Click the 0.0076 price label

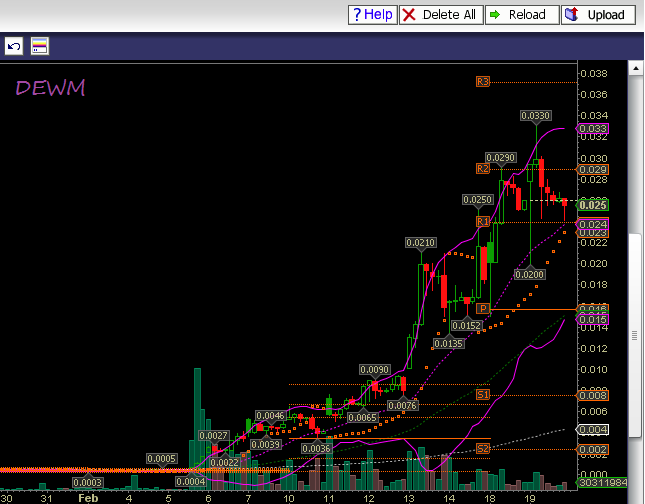[x=403, y=405]
